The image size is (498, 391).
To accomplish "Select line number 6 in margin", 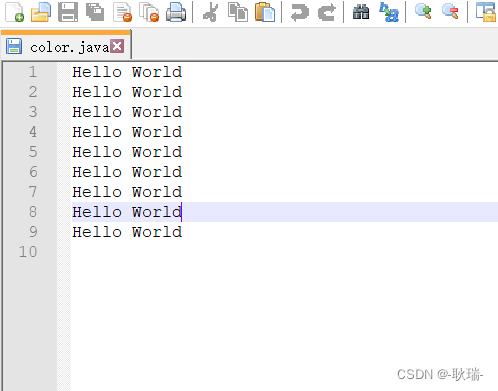I will [33, 172].
